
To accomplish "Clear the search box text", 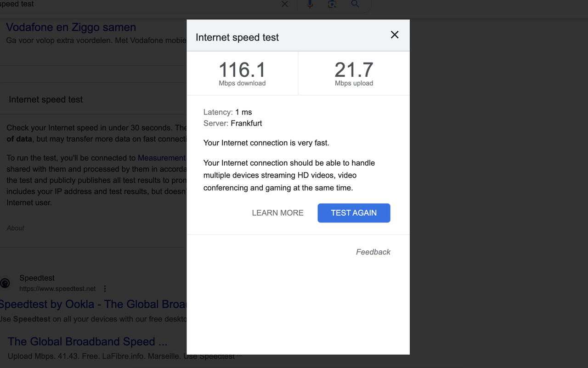I will (285, 4).
